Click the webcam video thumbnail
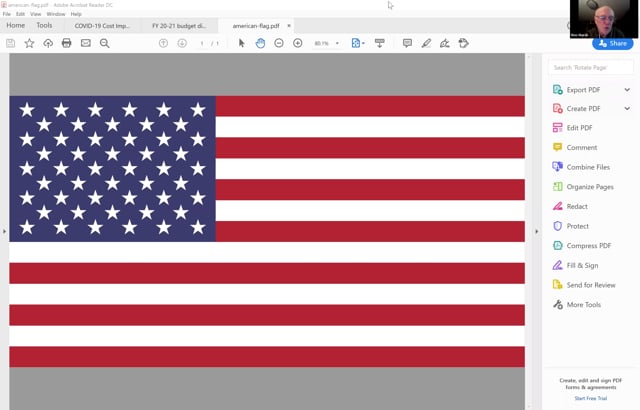The width and height of the screenshot is (640, 410). click(x=603, y=19)
